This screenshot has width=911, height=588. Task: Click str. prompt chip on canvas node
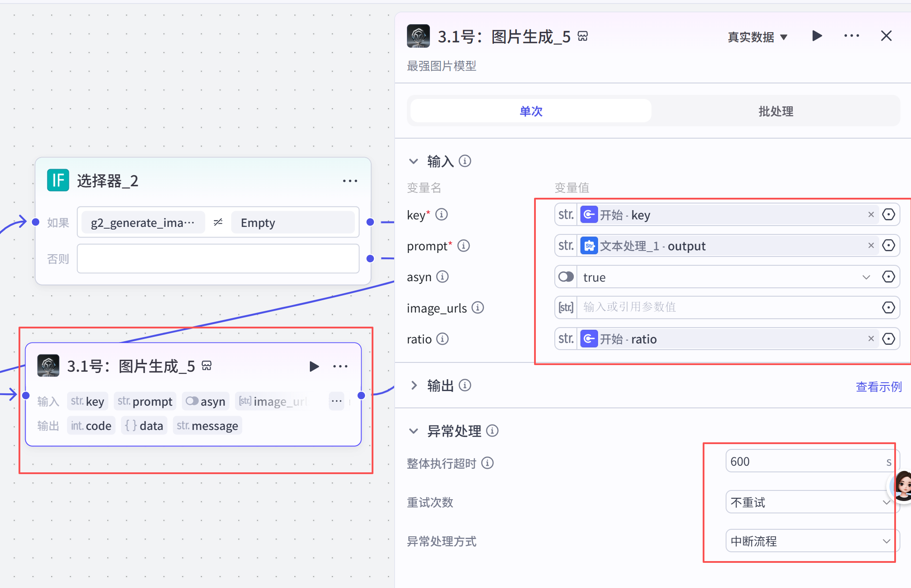click(145, 401)
